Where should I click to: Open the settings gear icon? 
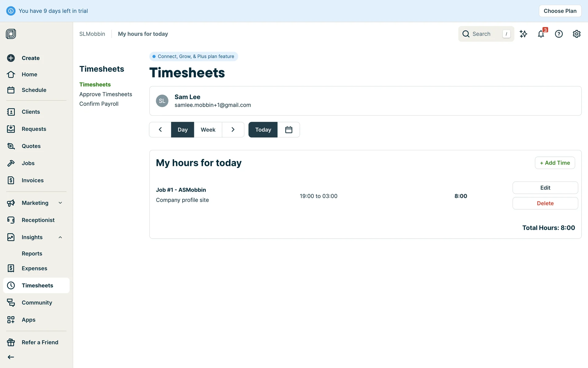(x=576, y=34)
